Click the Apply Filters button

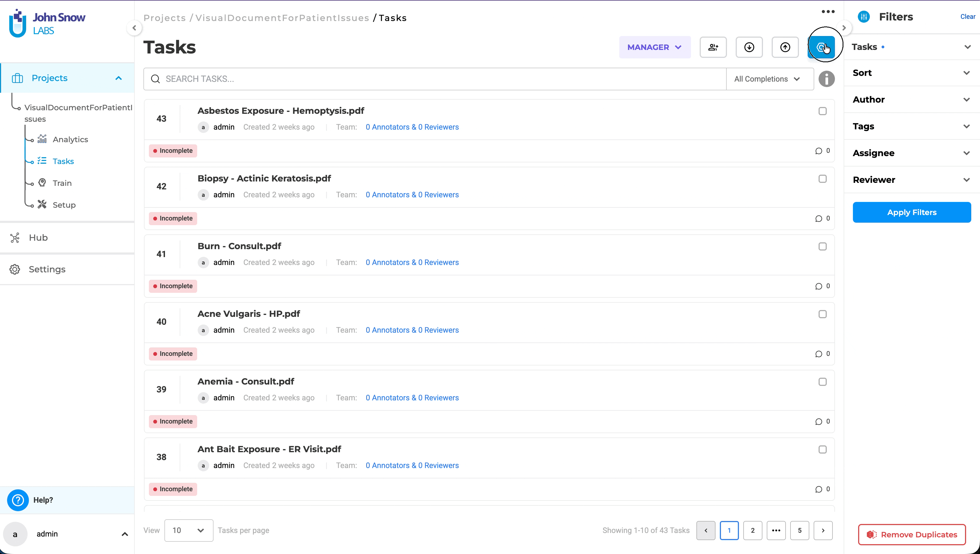(x=912, y=213)
